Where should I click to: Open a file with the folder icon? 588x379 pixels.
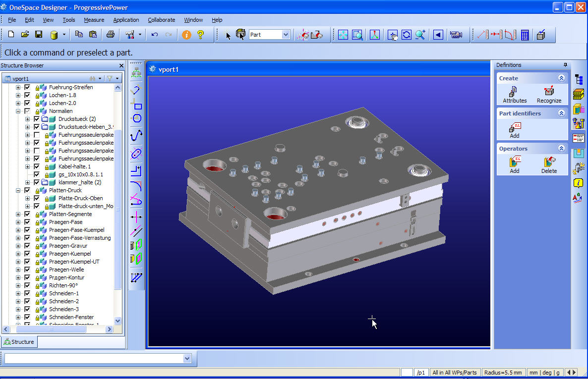[x=25, y=35]
